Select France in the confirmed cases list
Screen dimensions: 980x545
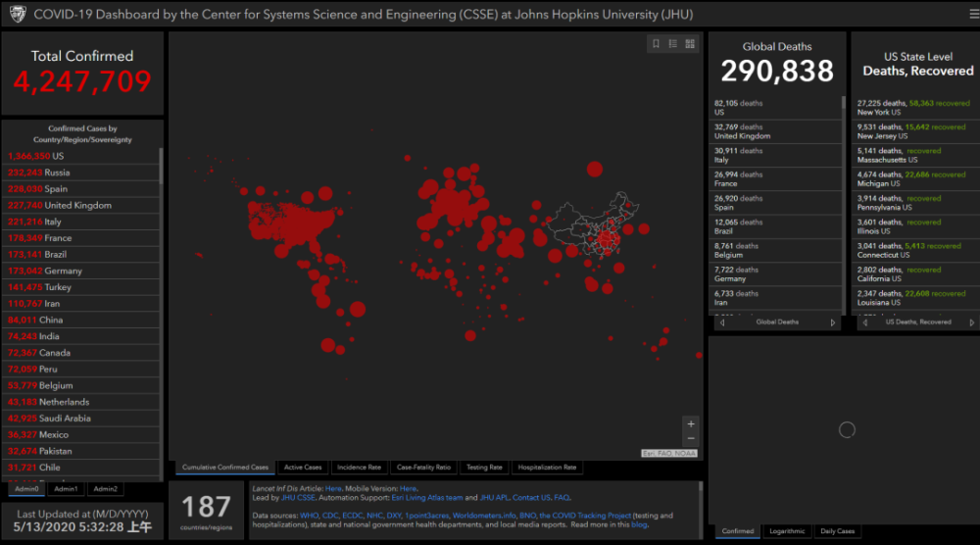(81, 238)
